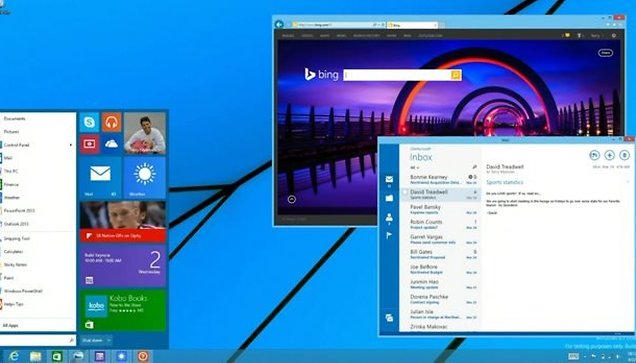Open the Skype tile in Start menu
Image resolution: width=636 pixels, height=363 pixels.
pyautogui.click(x=89, y=122)
